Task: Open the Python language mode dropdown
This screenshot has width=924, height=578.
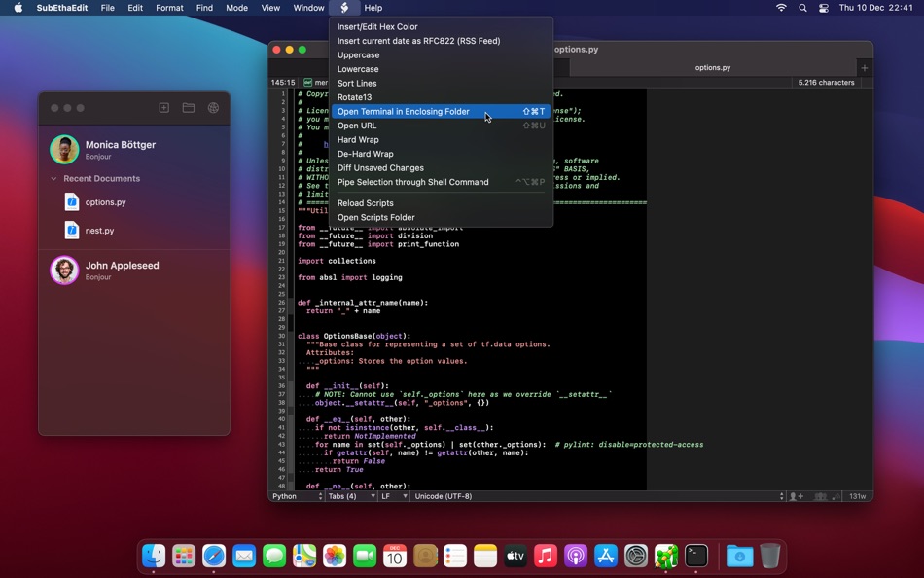Action: 297,496
